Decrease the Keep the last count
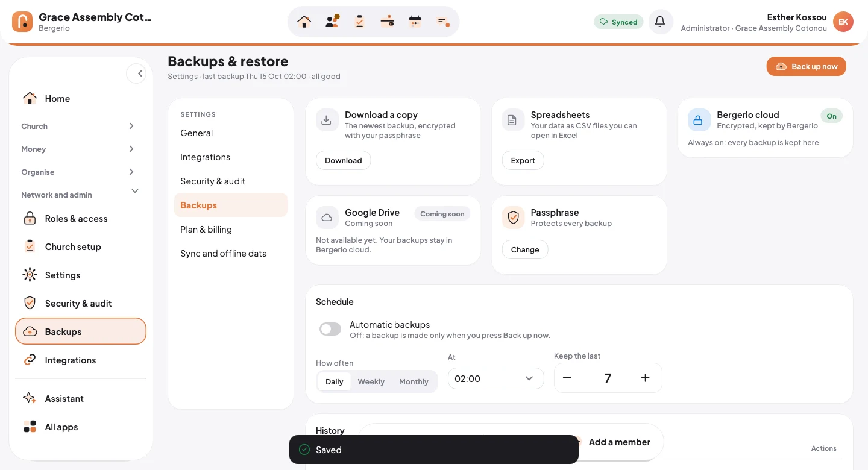The image size is (868, 470). click(567, 378)
